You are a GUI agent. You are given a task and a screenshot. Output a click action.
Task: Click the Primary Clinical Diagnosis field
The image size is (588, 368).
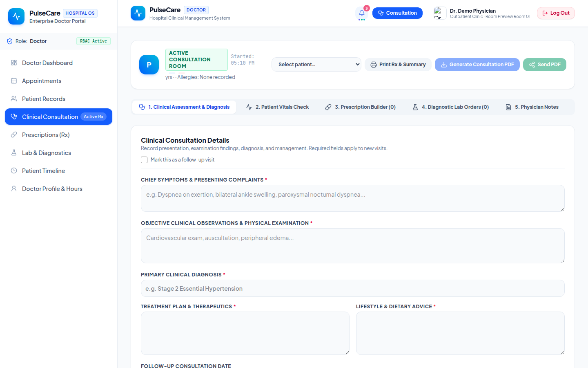tap(353, 288)
